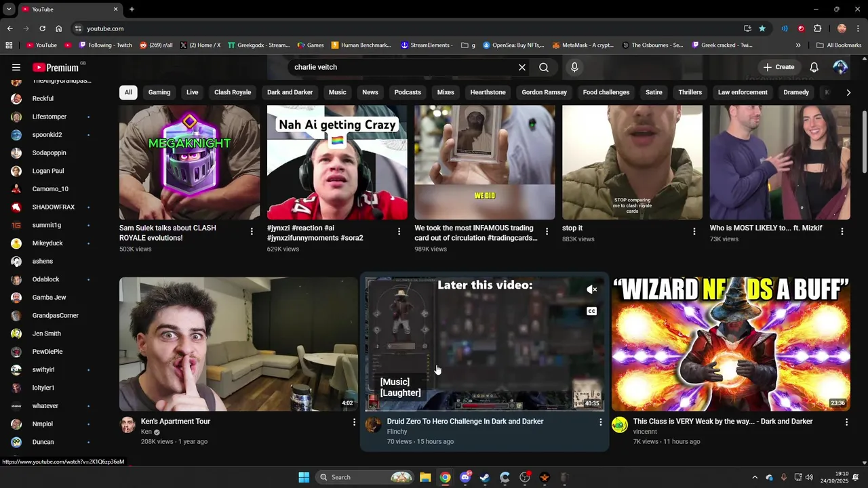Open the YouTube hamburger guide menu
868x488 pixels.
(16, 67)
